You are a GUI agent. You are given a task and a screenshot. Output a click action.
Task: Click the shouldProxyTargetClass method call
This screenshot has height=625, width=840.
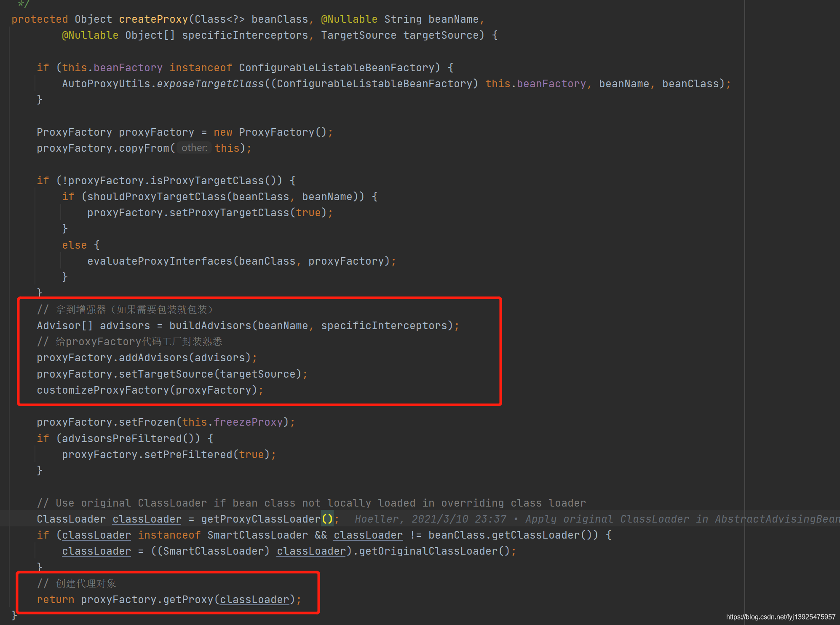click(x=157, y=197)
